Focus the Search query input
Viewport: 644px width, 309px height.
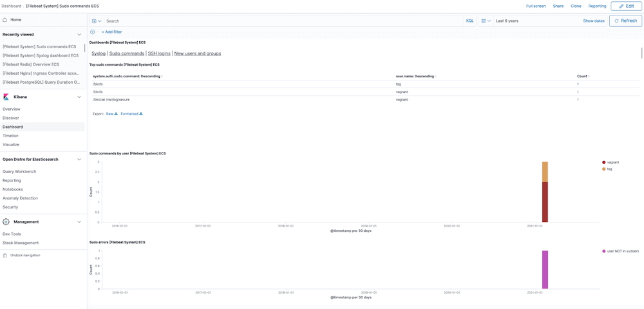point(284,21)
